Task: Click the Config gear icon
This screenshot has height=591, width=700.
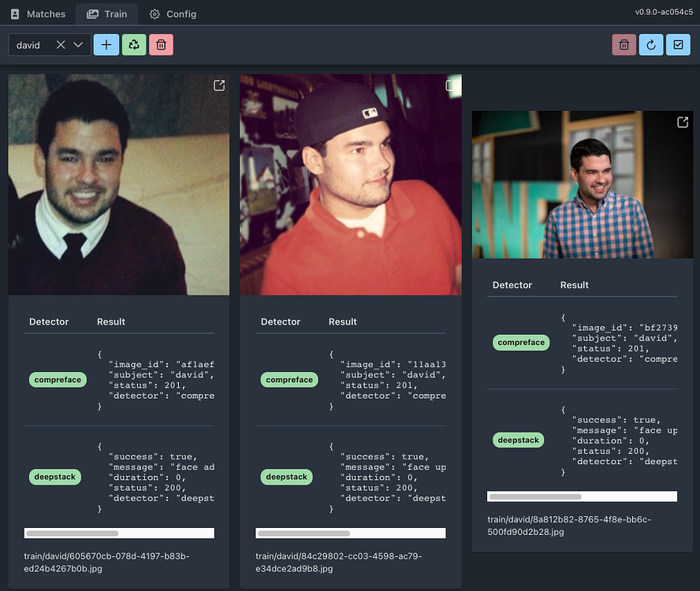Action: click(x=173, y=13)
